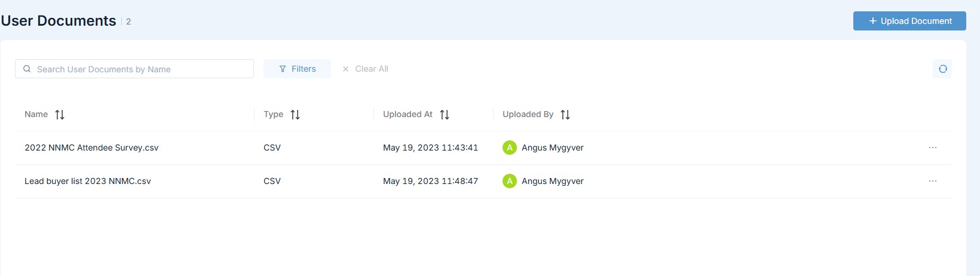Sort documents by Type column
This screenshot has width=980, height=276.
[295, 115]
